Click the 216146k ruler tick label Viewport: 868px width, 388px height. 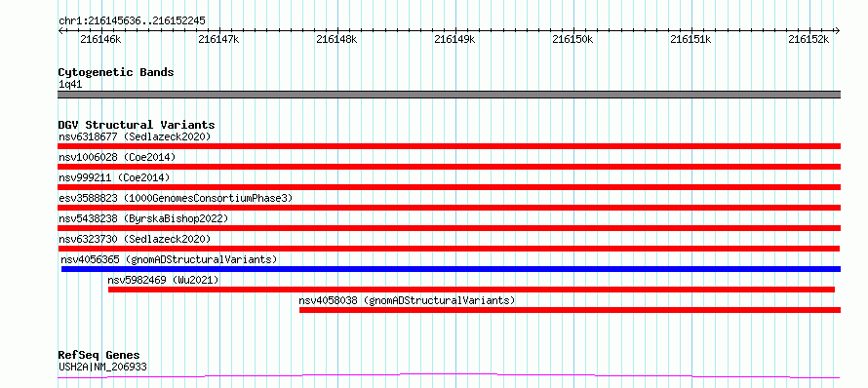click(x=100, y=39)
